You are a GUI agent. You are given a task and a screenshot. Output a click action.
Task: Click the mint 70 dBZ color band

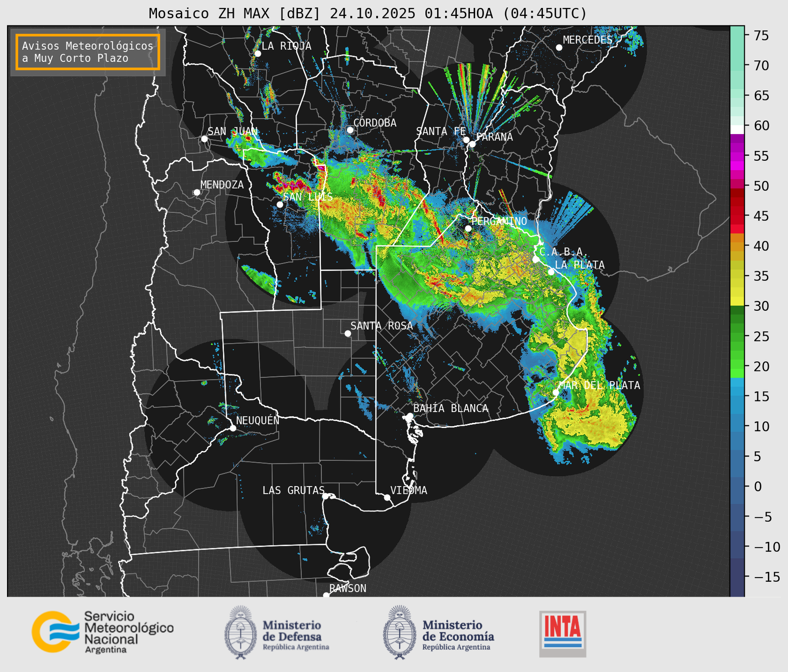tap(737, 65)
